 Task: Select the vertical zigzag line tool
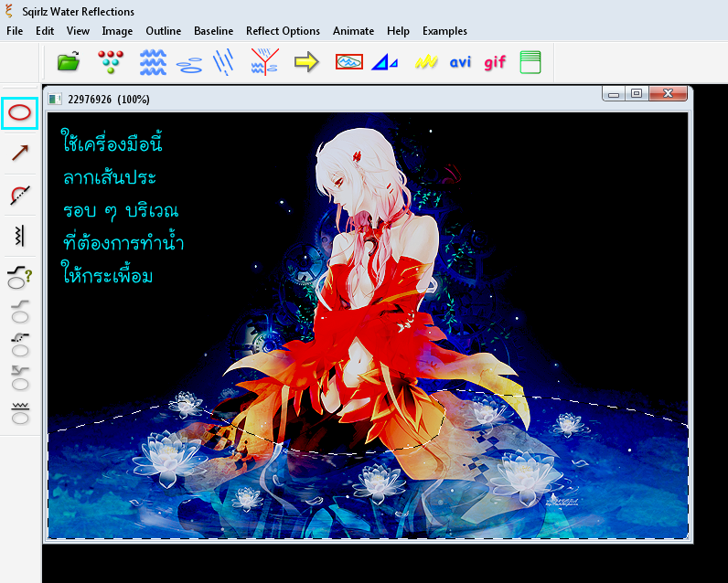pos(19,236)
